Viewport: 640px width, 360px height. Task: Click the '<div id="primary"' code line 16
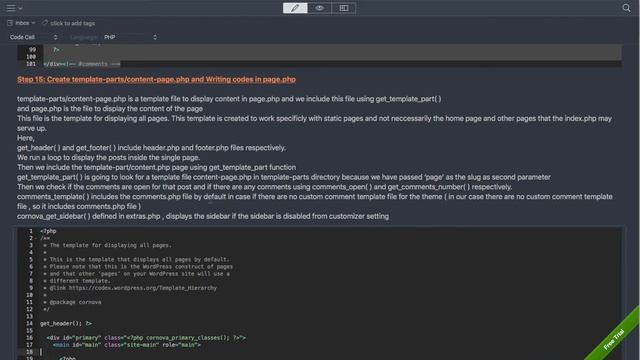[x=146, y=338]
